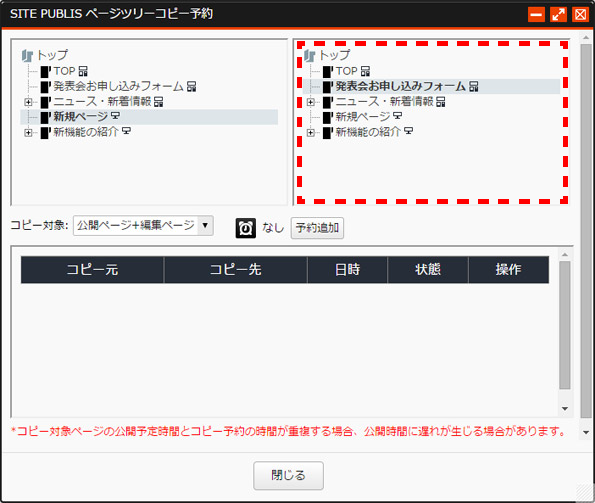595x503 pixels.
Task: Click the 予約追加 button
Action: click(x=317, y=228)
